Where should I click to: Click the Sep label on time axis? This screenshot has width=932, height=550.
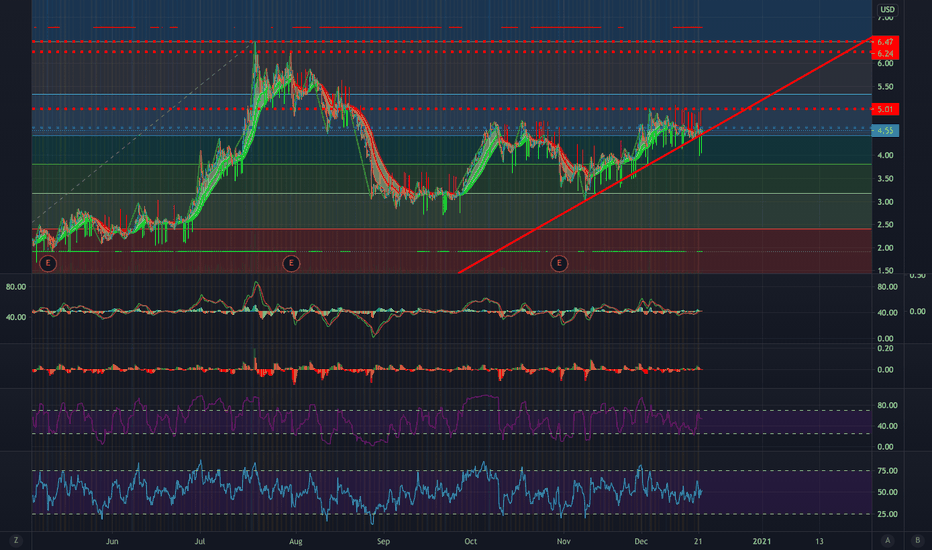pos(383,541)
